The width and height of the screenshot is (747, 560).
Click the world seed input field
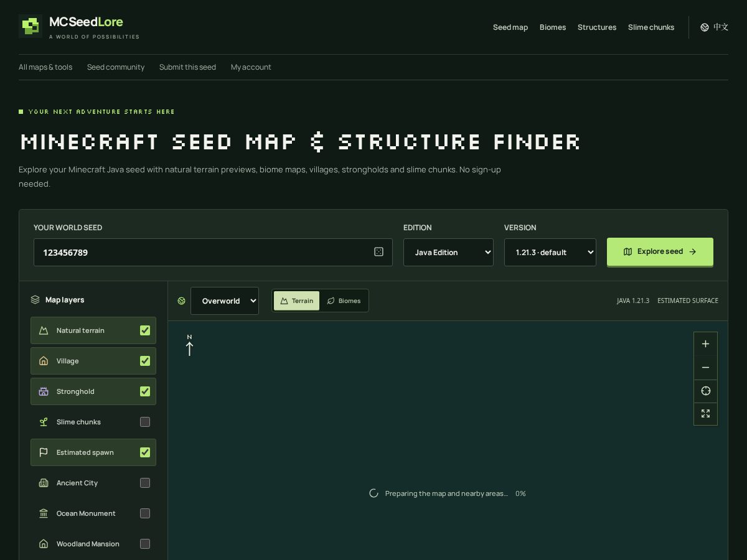click(x=213, y=252)
